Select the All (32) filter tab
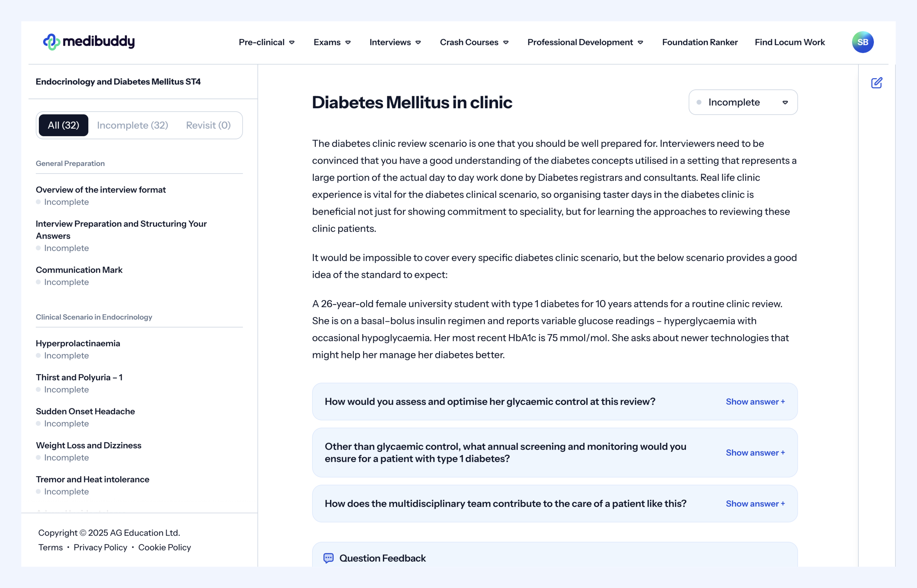Viewport: 917px width, 588px height. click(x=63, y=125)
